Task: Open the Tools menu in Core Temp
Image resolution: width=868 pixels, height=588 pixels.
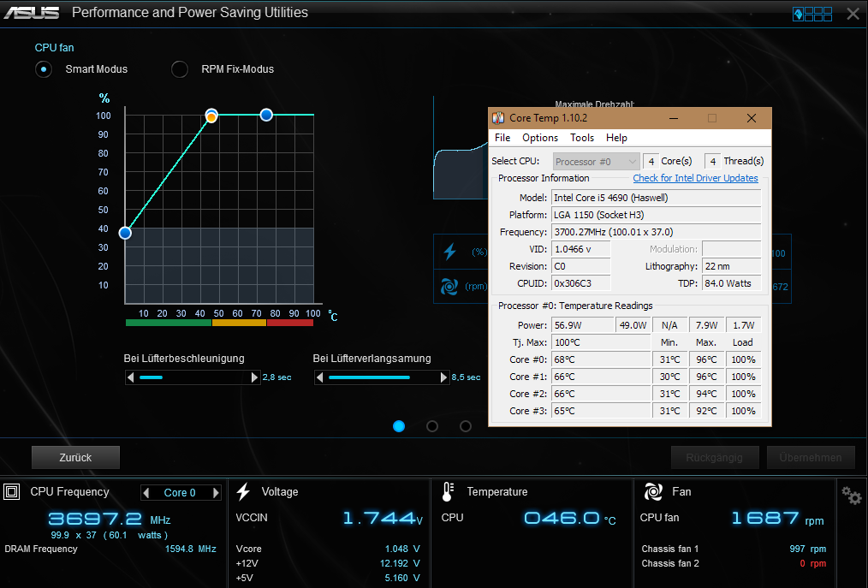Action: pos(582,138)
